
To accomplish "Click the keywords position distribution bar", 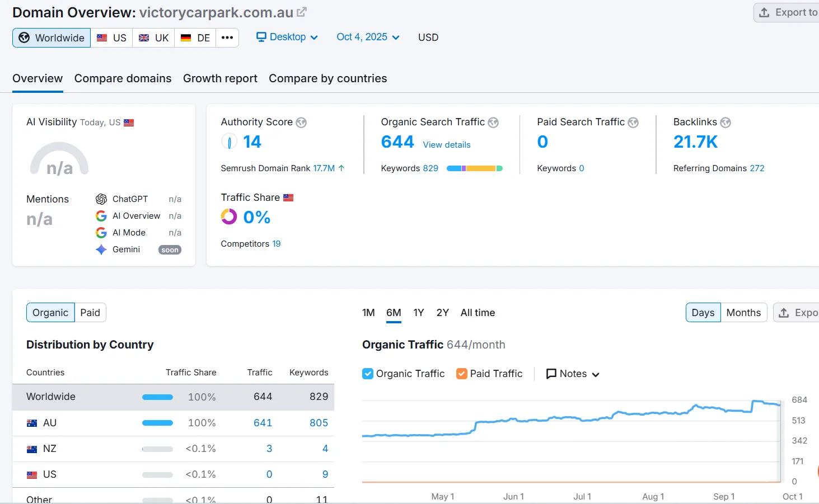I will pyautogui.click(x=475, y=168).
